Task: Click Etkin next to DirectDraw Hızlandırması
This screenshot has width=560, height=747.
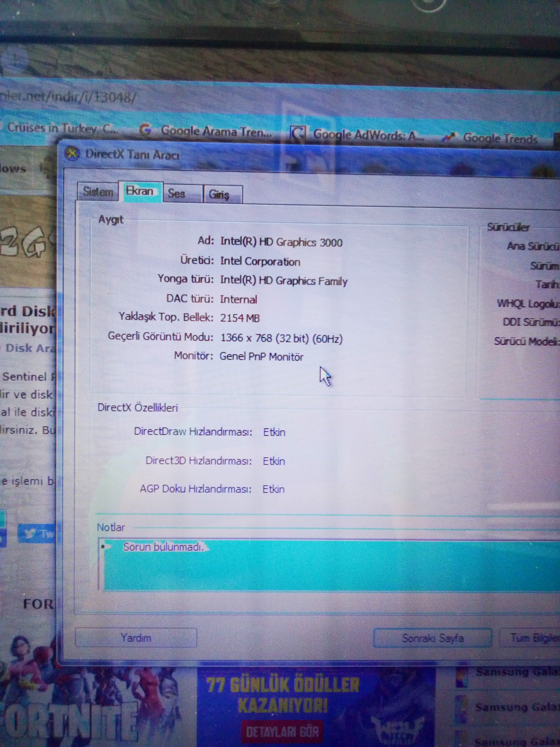Action: pos(274,432)
